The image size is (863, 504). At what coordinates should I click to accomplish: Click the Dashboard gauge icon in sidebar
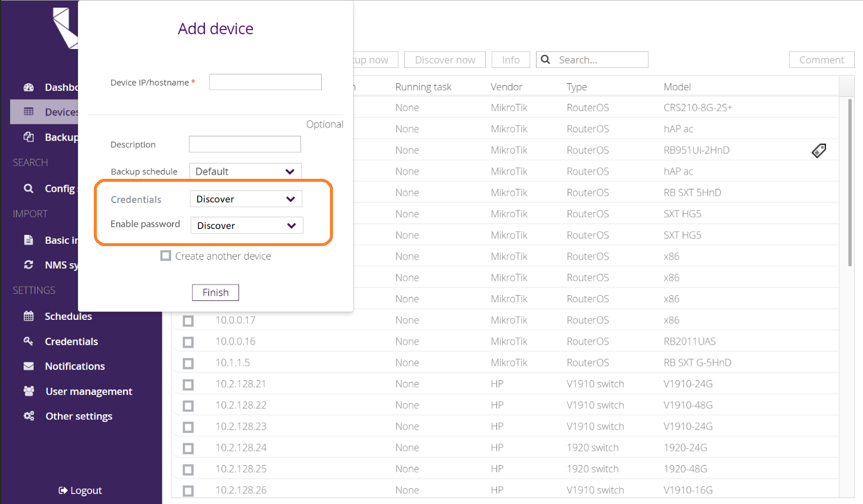28,87
